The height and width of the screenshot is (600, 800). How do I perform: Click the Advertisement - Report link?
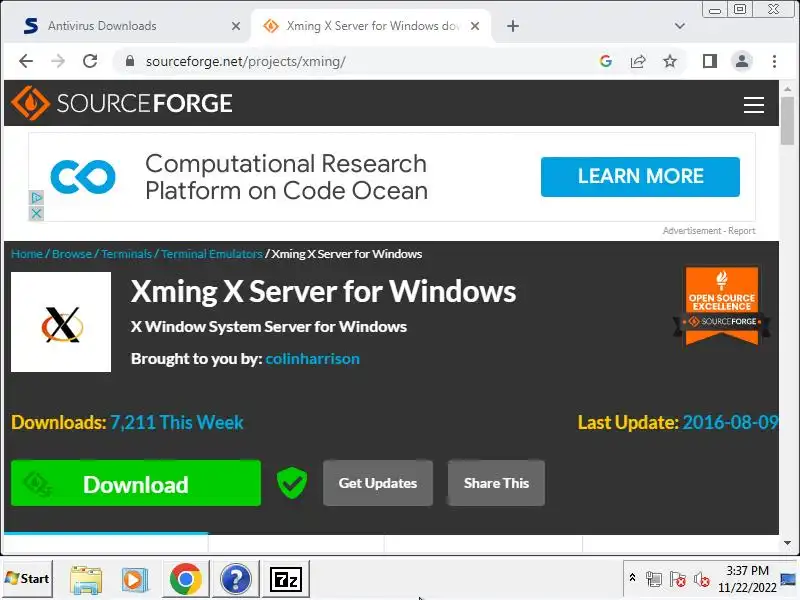709,231
